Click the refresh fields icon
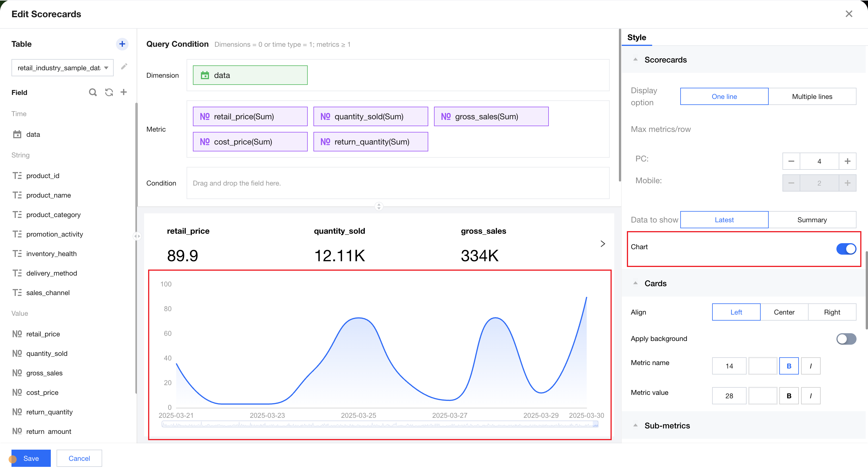868x472 pixels. point(109,92)
